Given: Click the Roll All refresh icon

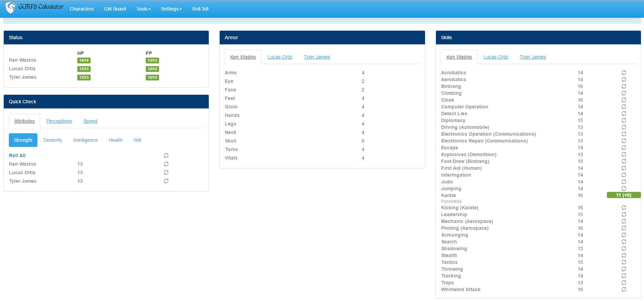Looking at the screenshot, I should [166, 155].
